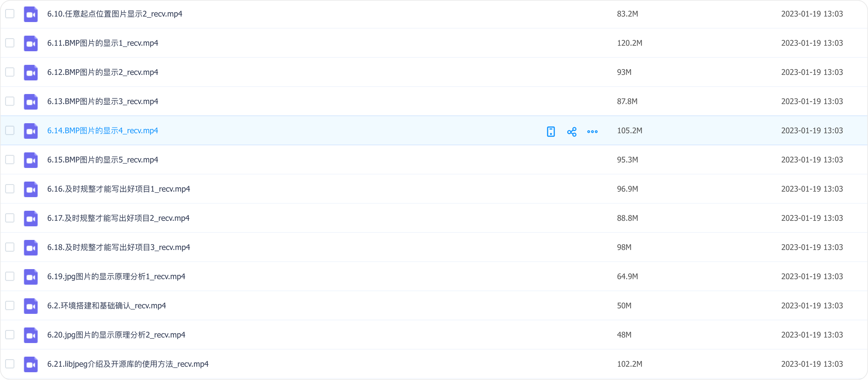Image resolution: width=868 pixels, height=380 pixels.
Task: Open more options for 6.14.BMP图片的显示4_recv.mp4
Action: [592, 131]
